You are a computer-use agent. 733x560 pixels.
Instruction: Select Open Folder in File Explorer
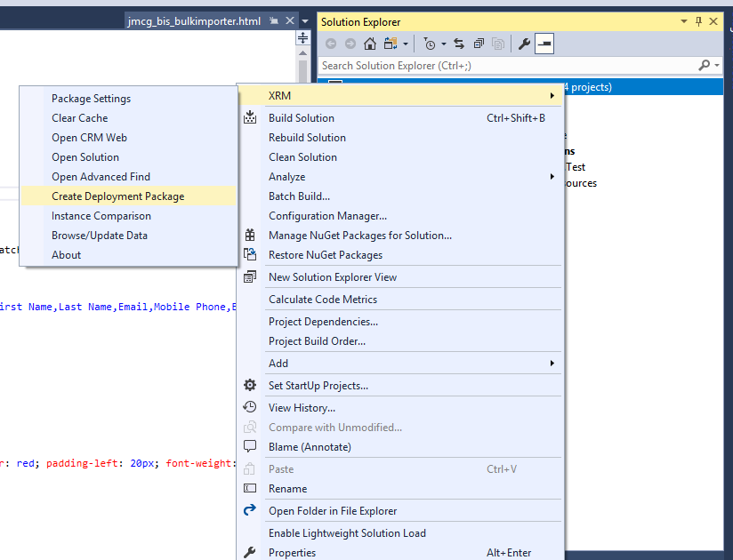click(x=333, y=511)
